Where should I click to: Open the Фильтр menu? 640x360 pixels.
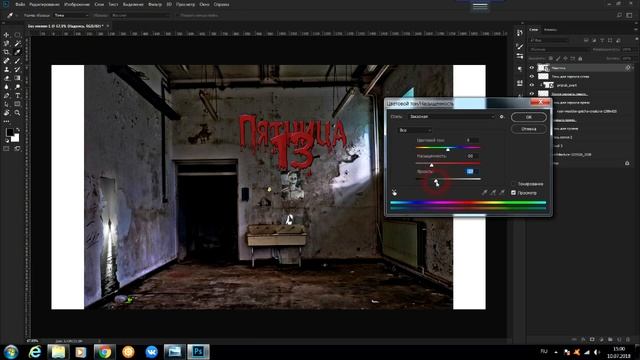coord(155,4)
